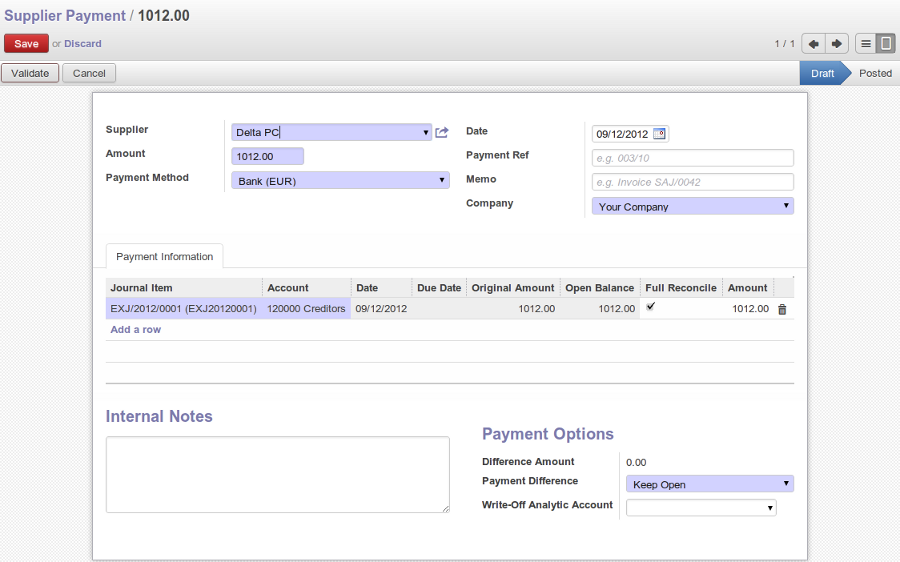Viewport: 900px width, 562px height.
Task: Open the Company dropdown
Action: (x=692, y=207)
